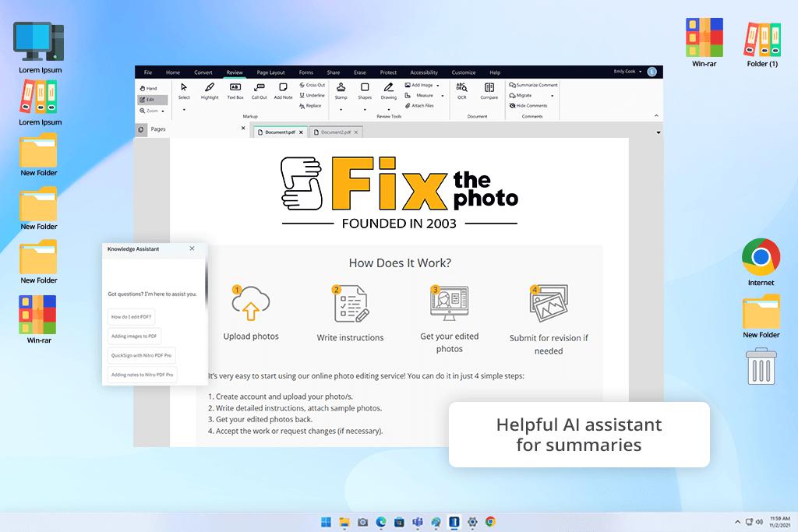Click the Pages panel icon
Screen dimensions: 798x532
tap(141, 130)
